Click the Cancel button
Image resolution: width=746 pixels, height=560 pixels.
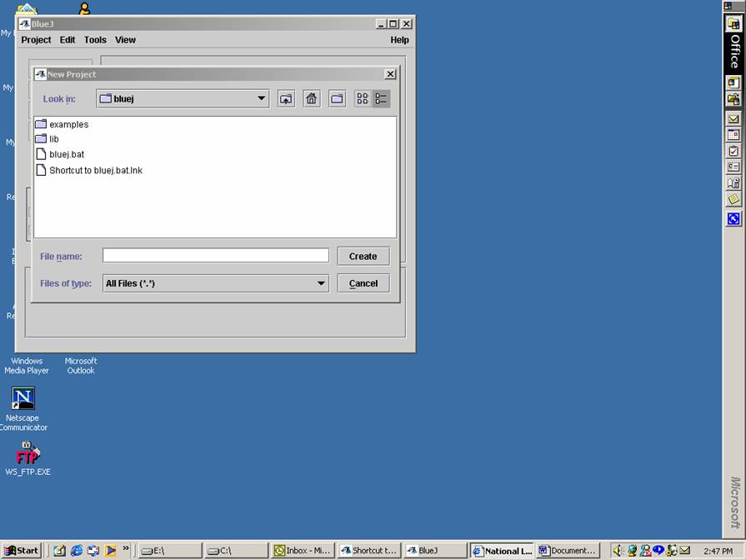tap(363, 283)
